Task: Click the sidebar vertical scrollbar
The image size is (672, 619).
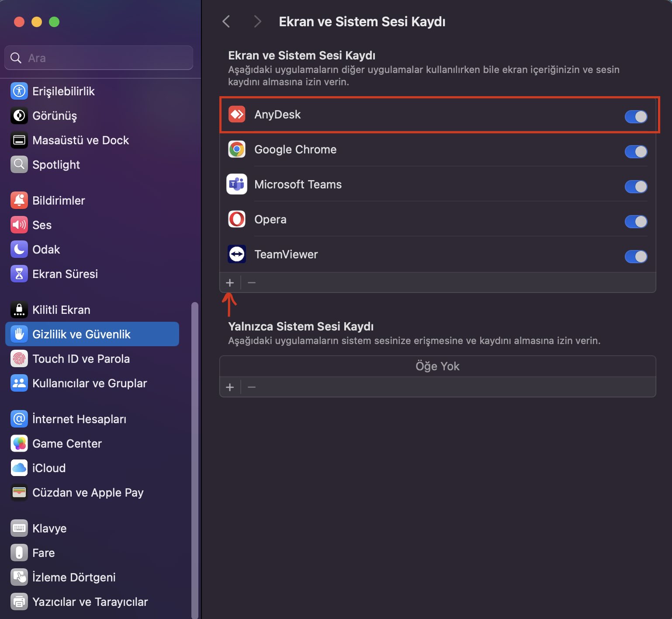Action: click(x=195, y=459)
